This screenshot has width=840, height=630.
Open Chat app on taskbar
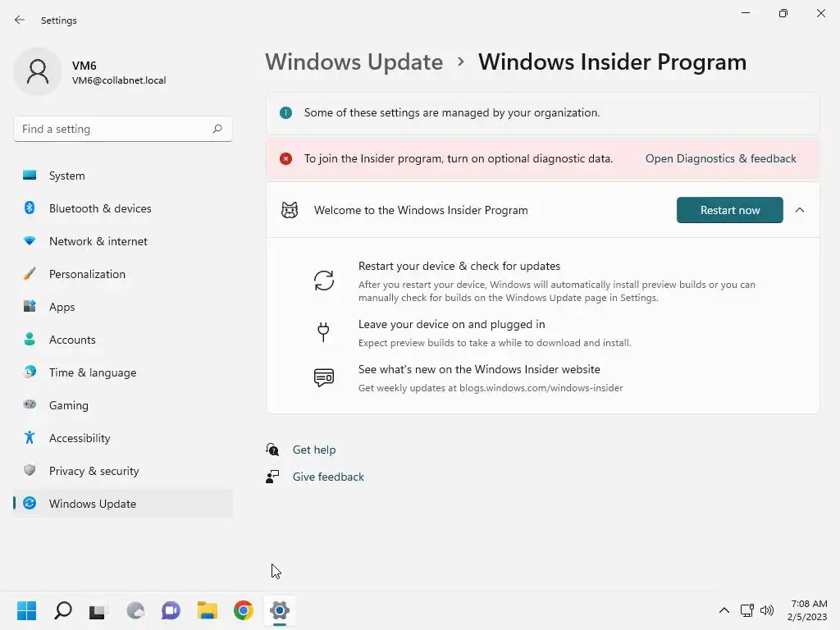pyautogui.click(x=171, y=610)
